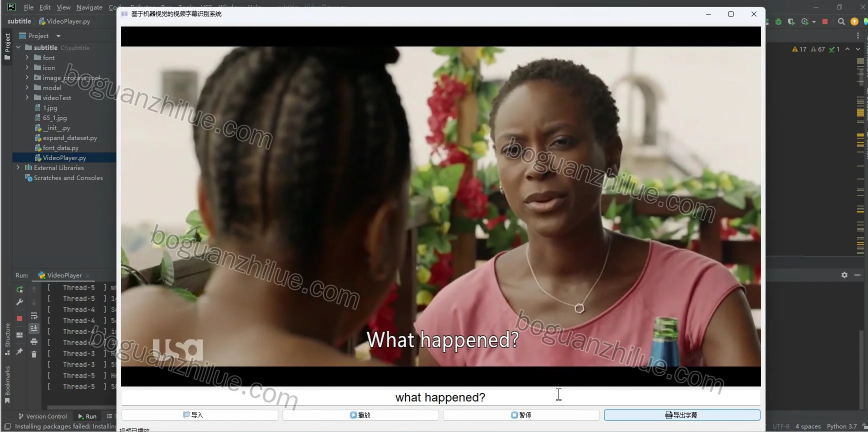Screen dimensions: 868x432
Task: Toggle soft-wrap in Run console
Action: pyautogui.click(x=34, y=316)
